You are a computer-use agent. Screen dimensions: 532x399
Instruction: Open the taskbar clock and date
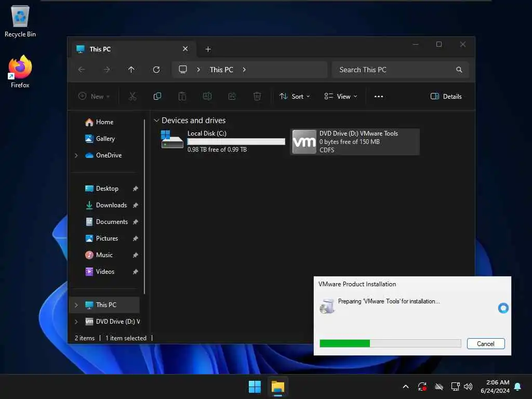[495, 387]
